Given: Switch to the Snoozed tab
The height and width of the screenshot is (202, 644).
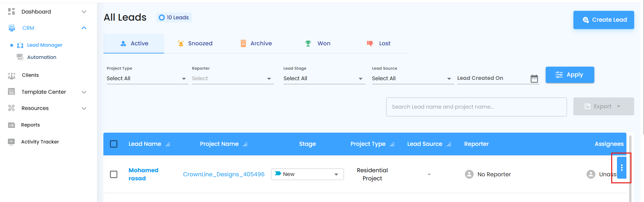Looking at the screenshot, I should 195,44.
